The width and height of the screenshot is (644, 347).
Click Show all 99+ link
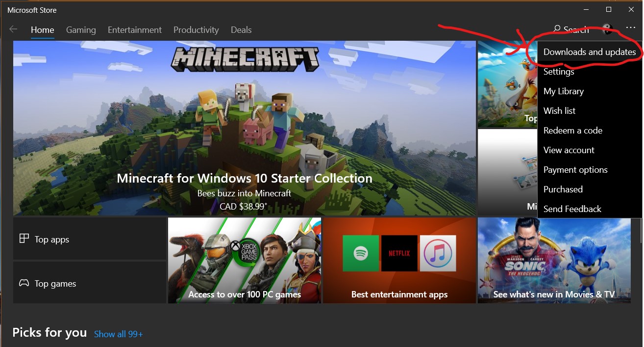pyautogui.click(x=119, y=334)
